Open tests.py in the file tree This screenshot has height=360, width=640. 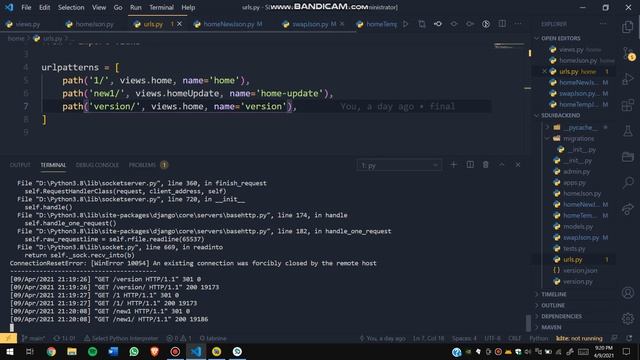tap(574, 249)
